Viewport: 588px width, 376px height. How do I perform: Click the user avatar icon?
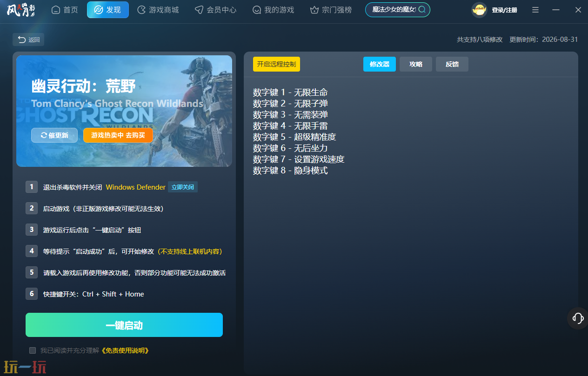pyautogui.click(x=479, y=10)
